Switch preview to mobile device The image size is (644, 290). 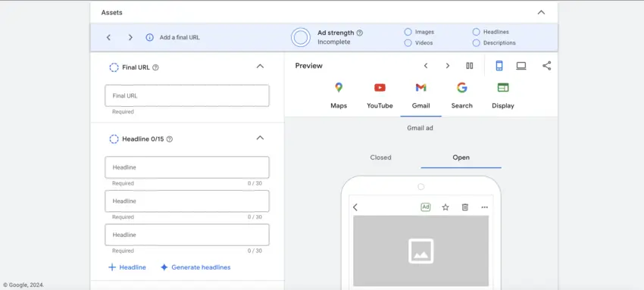[x=499, y=66]
